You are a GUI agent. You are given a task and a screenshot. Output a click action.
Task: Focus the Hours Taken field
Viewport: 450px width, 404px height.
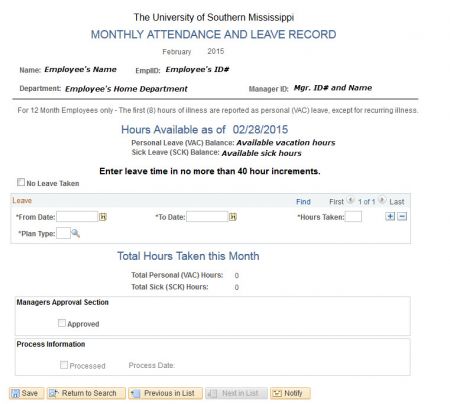[x=353, y=217]
